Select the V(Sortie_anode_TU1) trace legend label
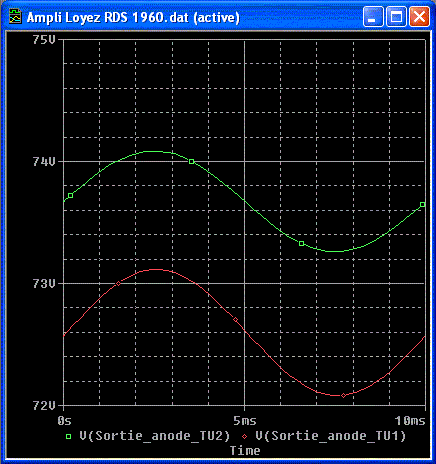The width and height of the screenshot is (436, 464). click(x=331, y=436)
